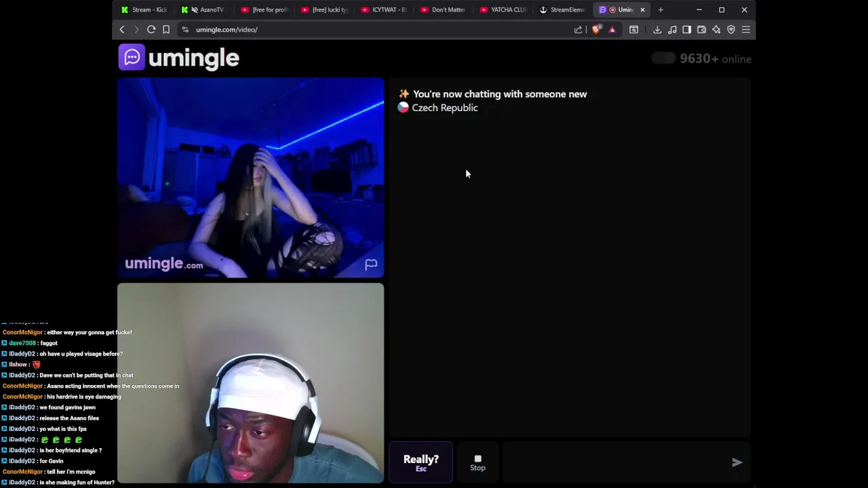This screenshot has height=488, width=868.
Task: Click the umingle logo icon
Action: 132,58
